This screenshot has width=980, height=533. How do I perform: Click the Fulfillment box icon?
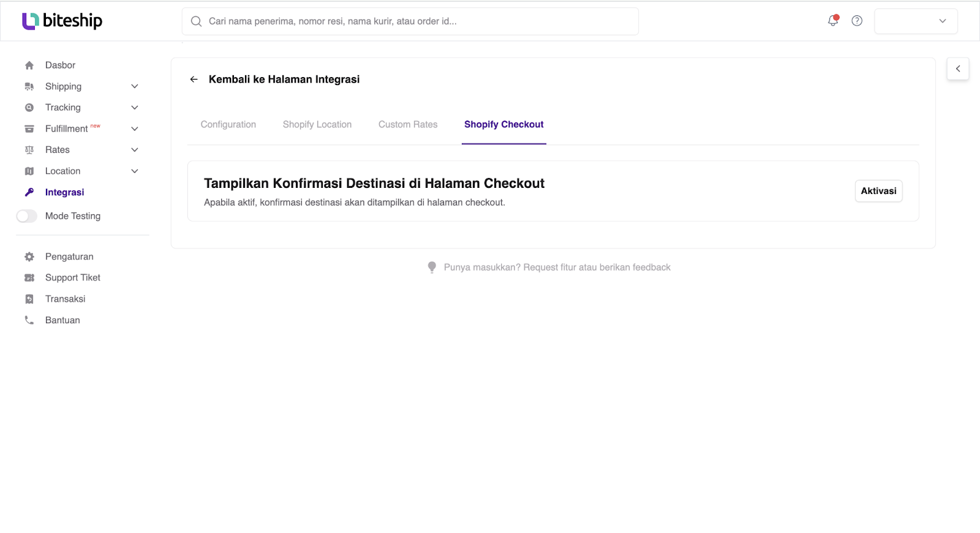pos(29,129)
